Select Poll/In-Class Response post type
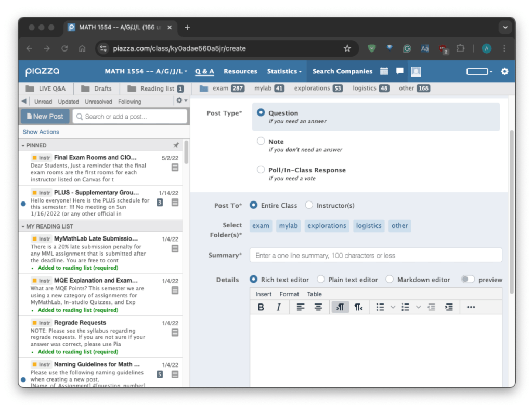Viewport: 532px width, 405px height. [261, 170]
